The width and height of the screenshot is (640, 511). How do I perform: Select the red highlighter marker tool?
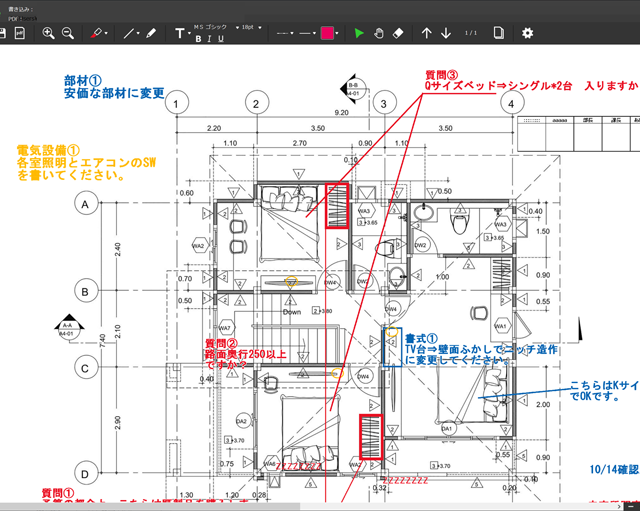tap(97, 33)
